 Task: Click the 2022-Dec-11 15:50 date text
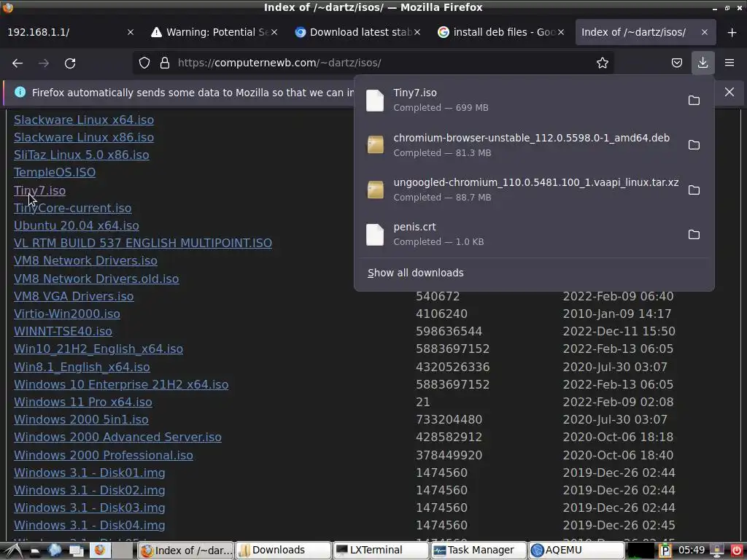(x=619, y=331)
